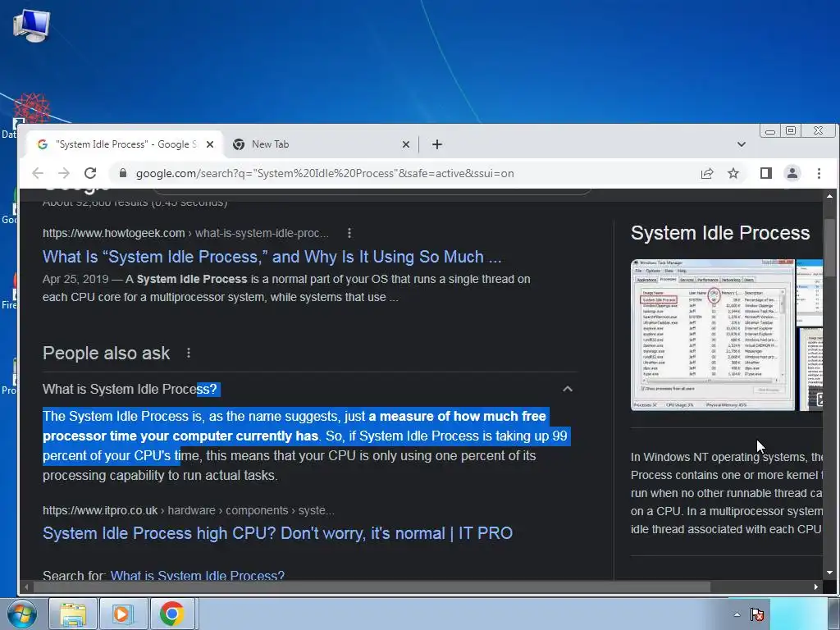
Task: Close the New Tab tab
Action: (405, 144)
